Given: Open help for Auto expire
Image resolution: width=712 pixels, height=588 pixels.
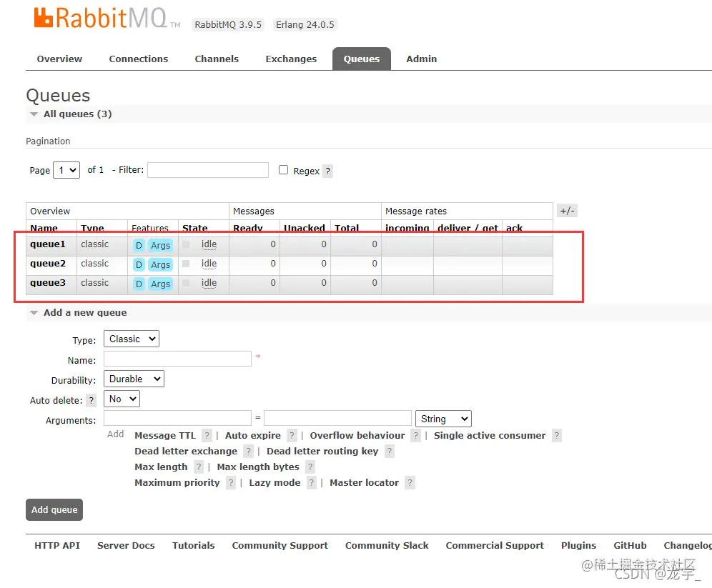Looking at the screenshot, I should (x=292, y=436).
